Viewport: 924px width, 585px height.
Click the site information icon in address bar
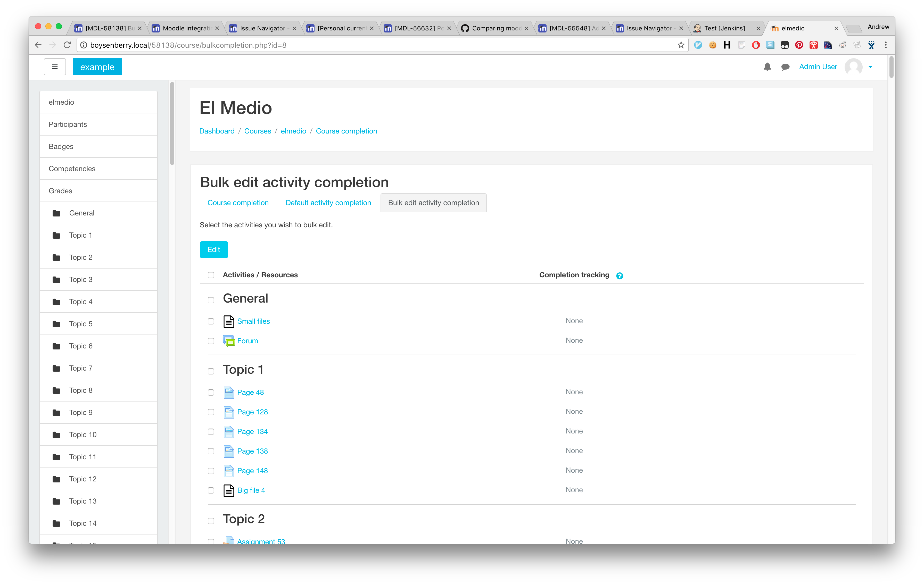click(83, 45)
